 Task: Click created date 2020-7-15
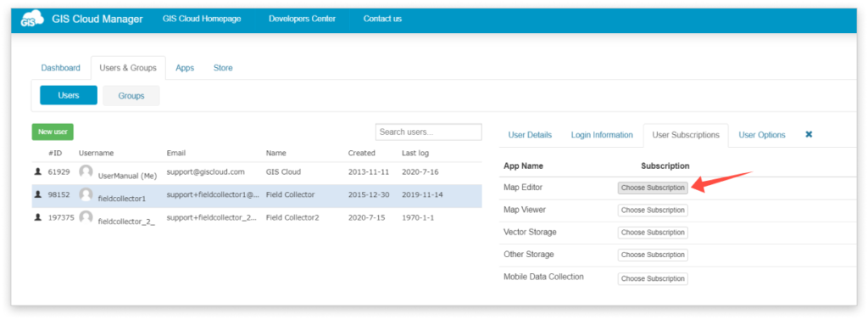coord(367,217)
